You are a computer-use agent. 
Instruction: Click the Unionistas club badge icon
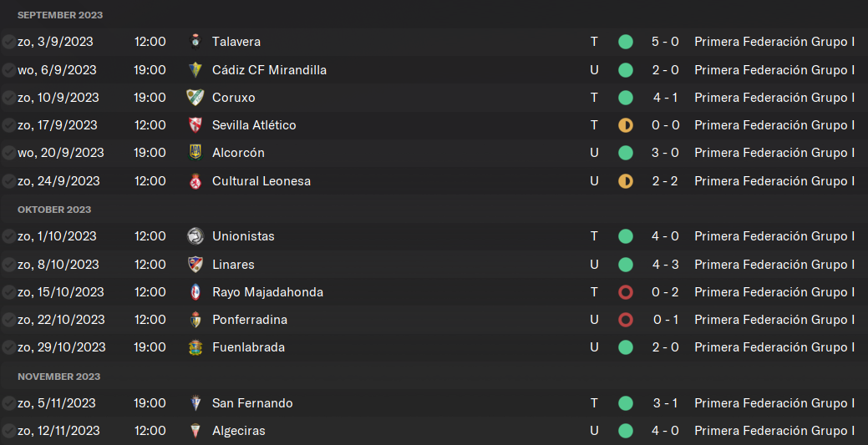[x=195, y=236]
